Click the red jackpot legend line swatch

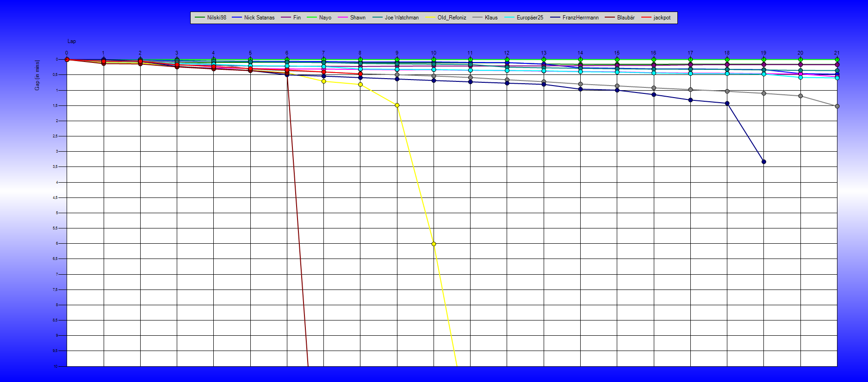(x=646, y=18)
